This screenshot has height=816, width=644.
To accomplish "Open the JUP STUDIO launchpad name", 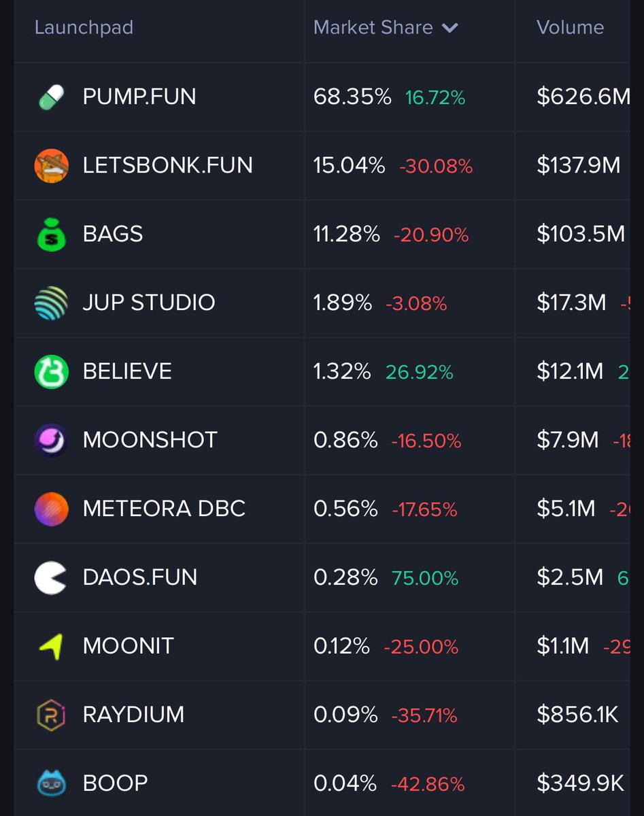I will point(149,303).
